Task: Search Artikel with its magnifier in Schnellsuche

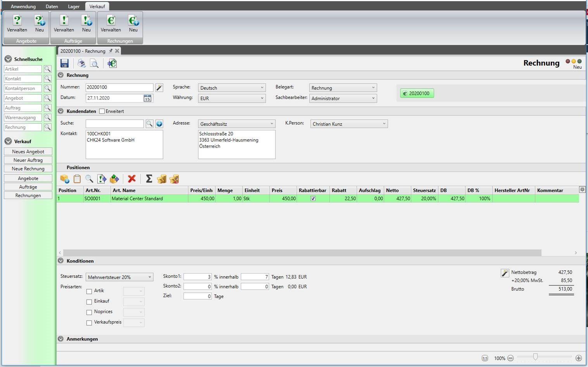Action: (x=48, y=69)
